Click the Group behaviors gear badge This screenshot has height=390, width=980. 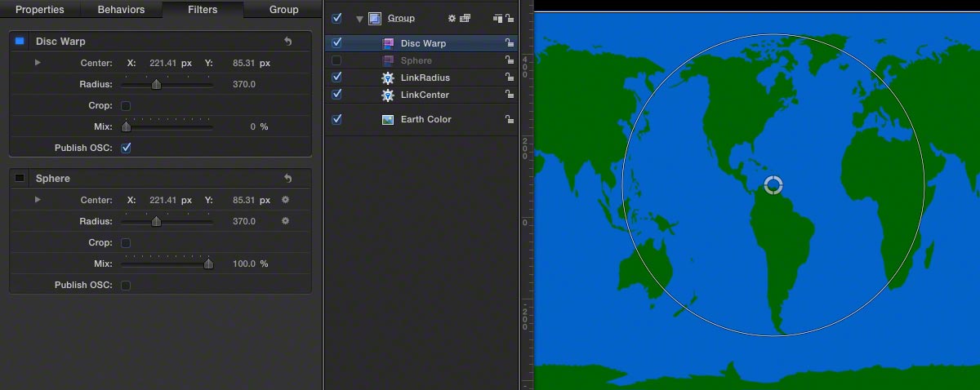[452, 18]
